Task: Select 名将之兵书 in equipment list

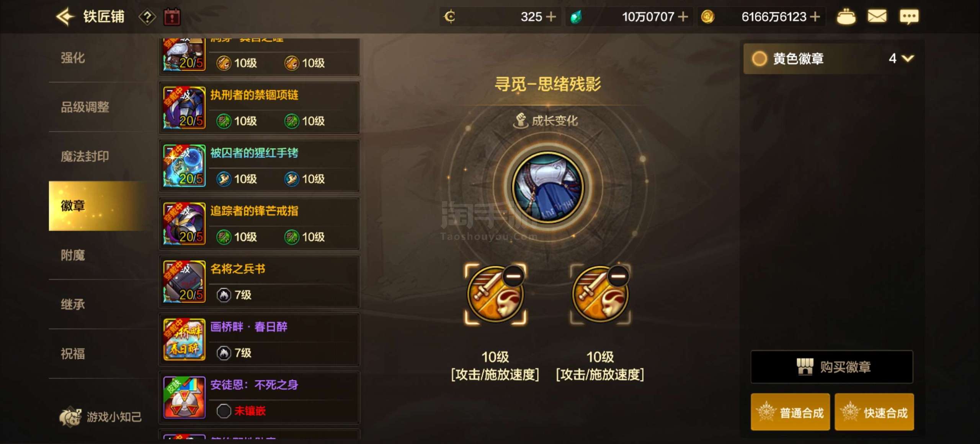Action: [259, 281]
